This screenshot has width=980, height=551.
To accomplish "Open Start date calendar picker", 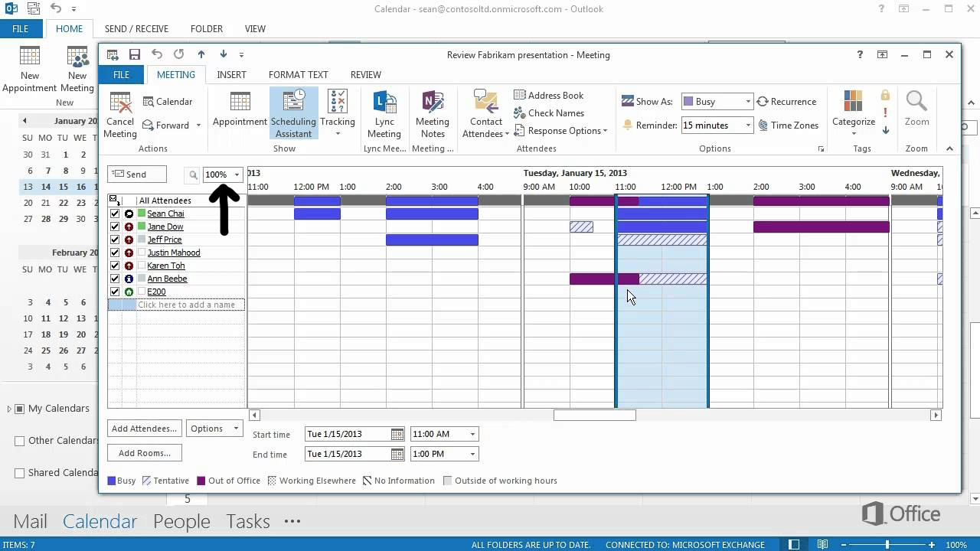I will coord(397,434).
